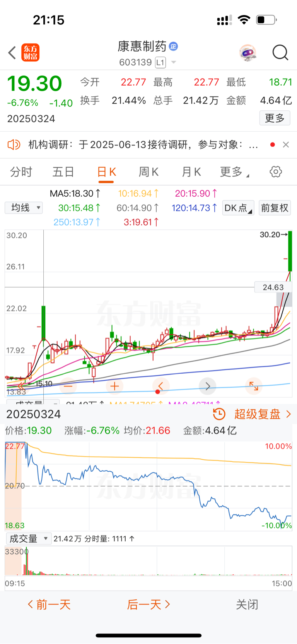The height and width of the screenshot is (644, 297).
Task: Tap the 涨幅:-6.76% value
Action: [92, 431]
